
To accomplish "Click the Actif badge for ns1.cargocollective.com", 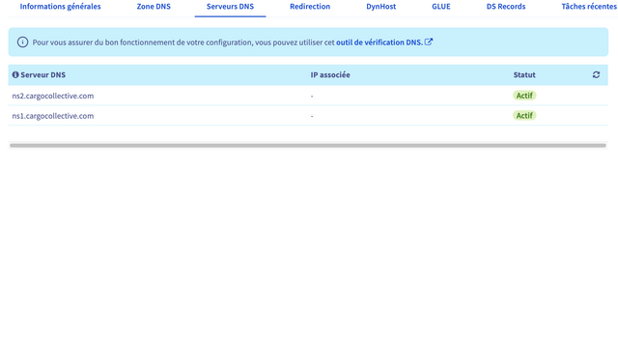I will [524, 116].
